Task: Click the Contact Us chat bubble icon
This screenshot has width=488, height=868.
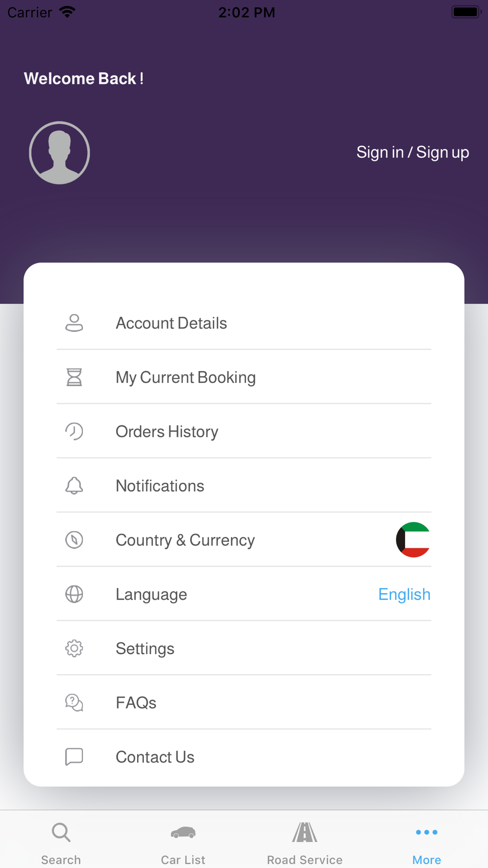Action: coord(74,756)
